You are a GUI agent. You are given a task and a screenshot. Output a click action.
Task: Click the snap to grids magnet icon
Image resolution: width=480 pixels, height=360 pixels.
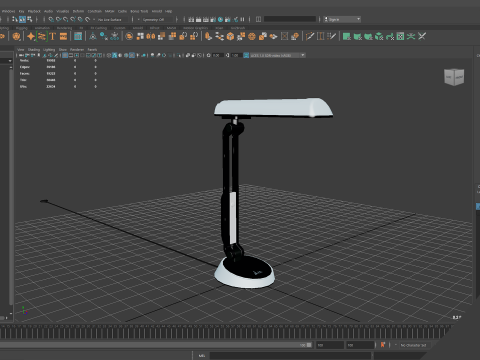(51, 19)
